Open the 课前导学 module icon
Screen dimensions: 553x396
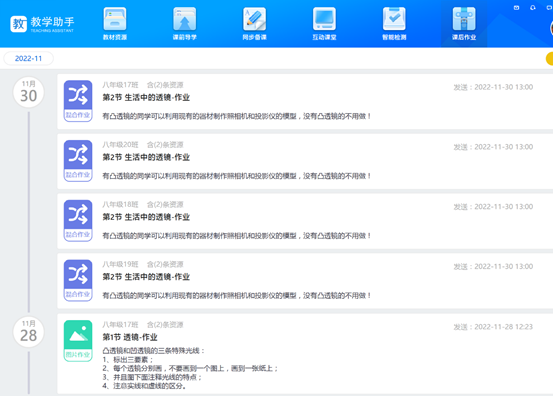tap(184, 19)
